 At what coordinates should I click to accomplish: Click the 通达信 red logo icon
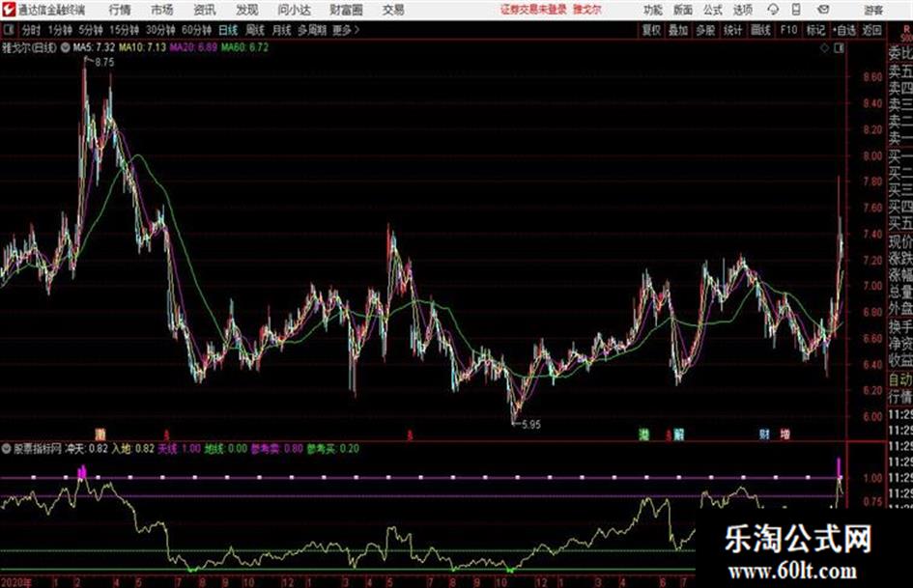(9, 10)
